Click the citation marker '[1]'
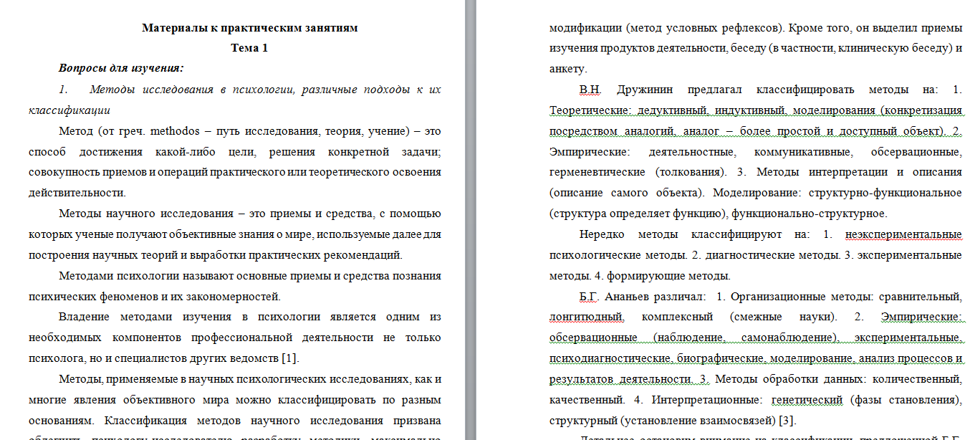 coord(290,358)
